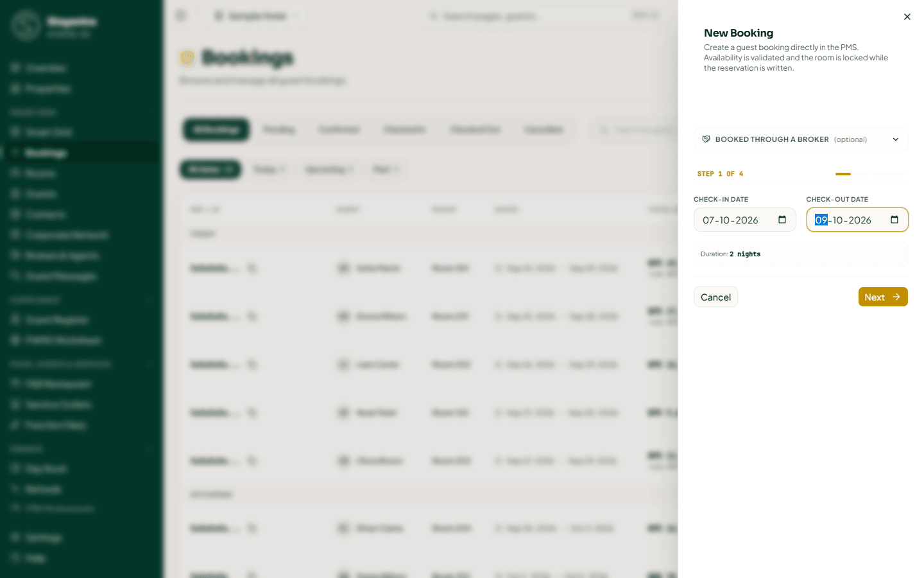
Task: Click the Step 1 of 4 label
Action: pos(720,174)
